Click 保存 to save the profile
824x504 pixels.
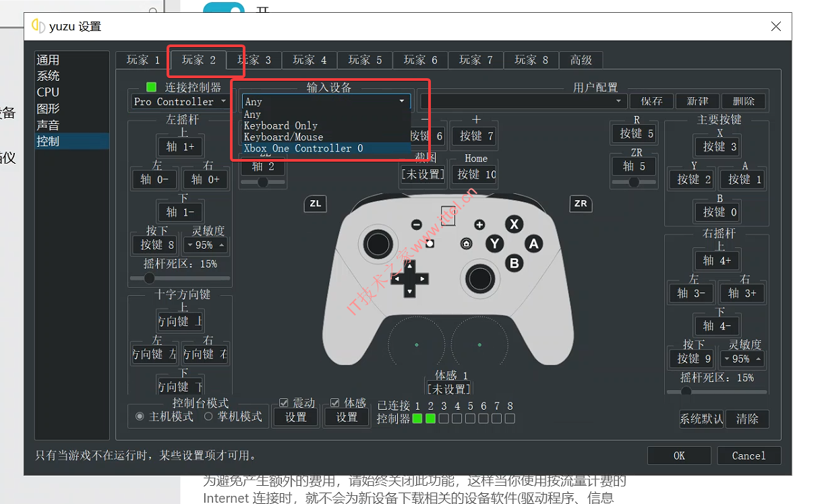pyautogui.click(x=651, y=102)
